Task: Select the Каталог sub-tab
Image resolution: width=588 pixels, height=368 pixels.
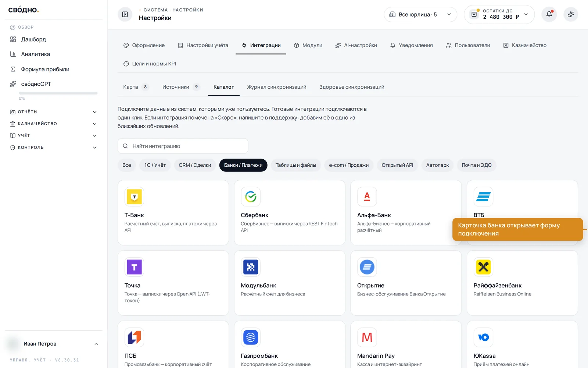Action: [223, 87]
